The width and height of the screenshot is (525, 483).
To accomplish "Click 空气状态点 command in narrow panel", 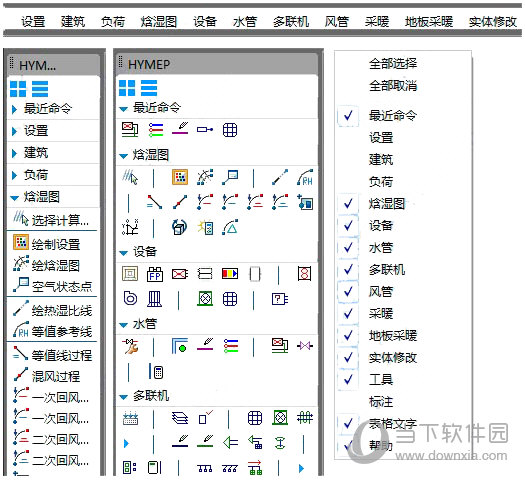I will [x=53, y=286].
